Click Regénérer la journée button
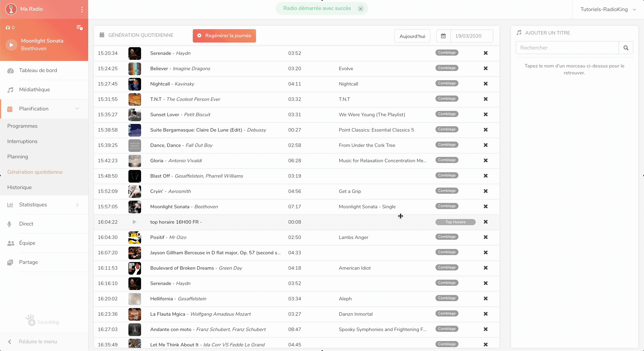 [x=224, y=36]
